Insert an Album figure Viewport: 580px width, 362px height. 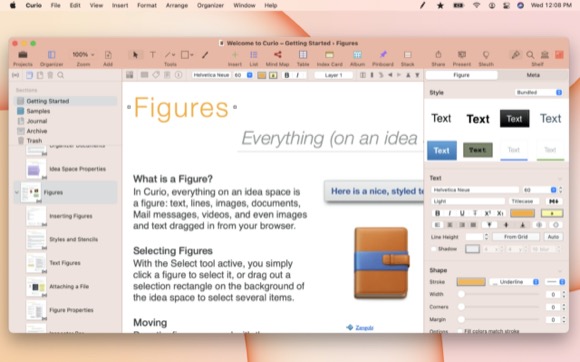coord(357,55)
